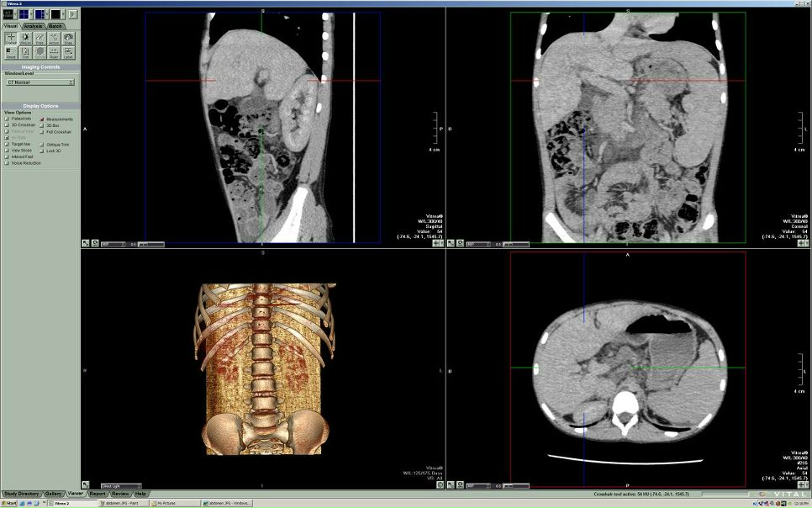The image size is (812, 508).
Task: Click the play arrow button in top toolbar
Action: pos(72,14)
